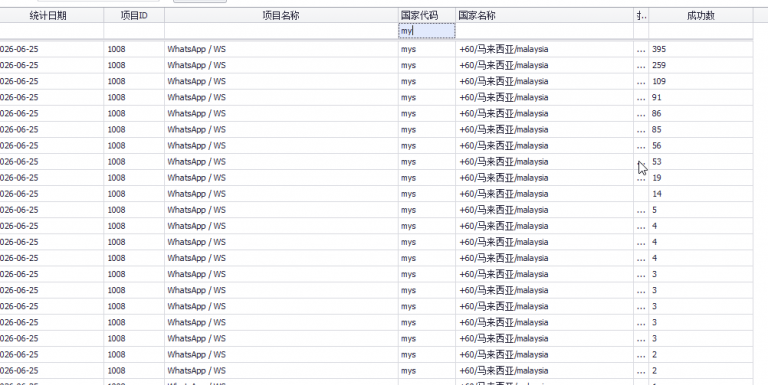Click the filter box under 项目名称
The width and height of the screenshot is (768, 385).
coord(281,31)
